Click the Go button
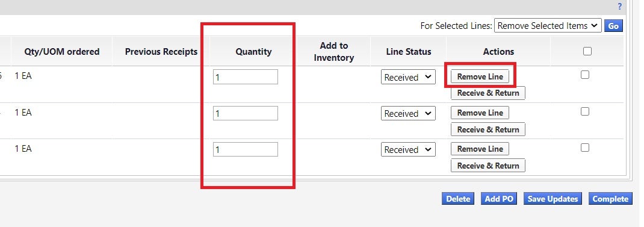Viewport: 644px width, 227px height. [x=613, y=25]
